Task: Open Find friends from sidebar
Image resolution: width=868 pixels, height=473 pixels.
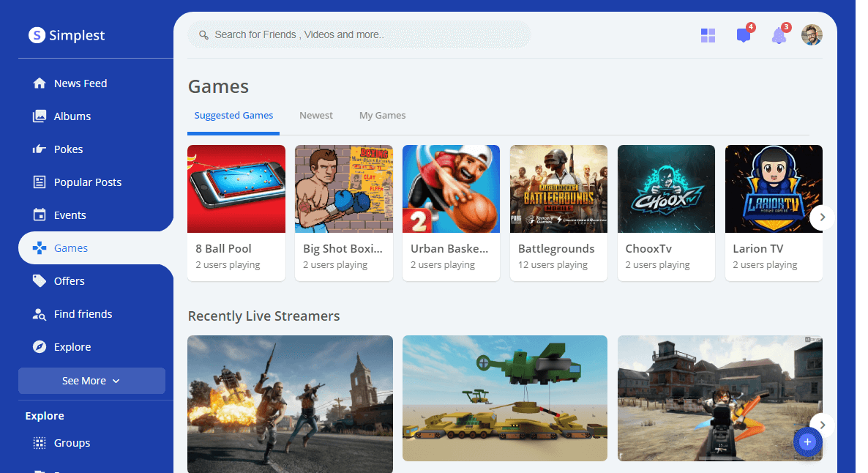Action: coord(83,314)
